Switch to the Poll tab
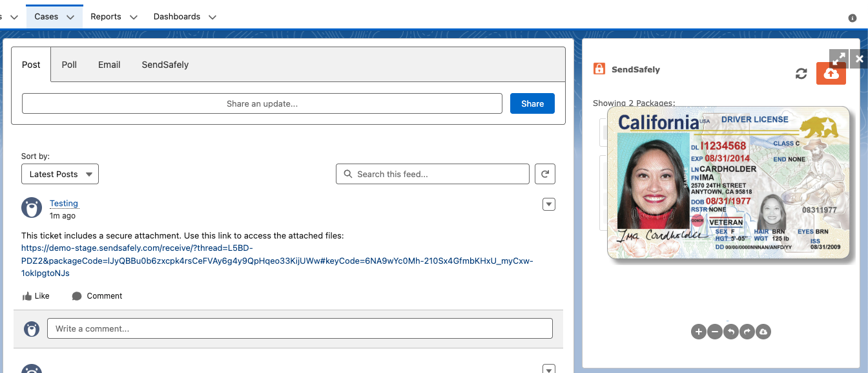The width and height of the screenshot is (868, 373). click(x=69, y=65)
